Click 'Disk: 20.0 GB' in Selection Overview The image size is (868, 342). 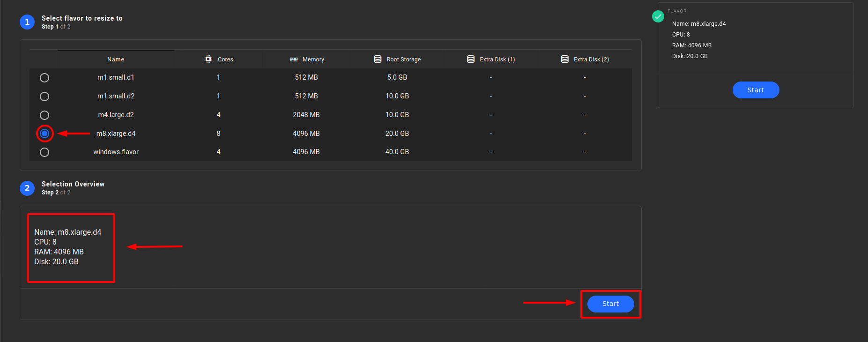pos(56,261)
